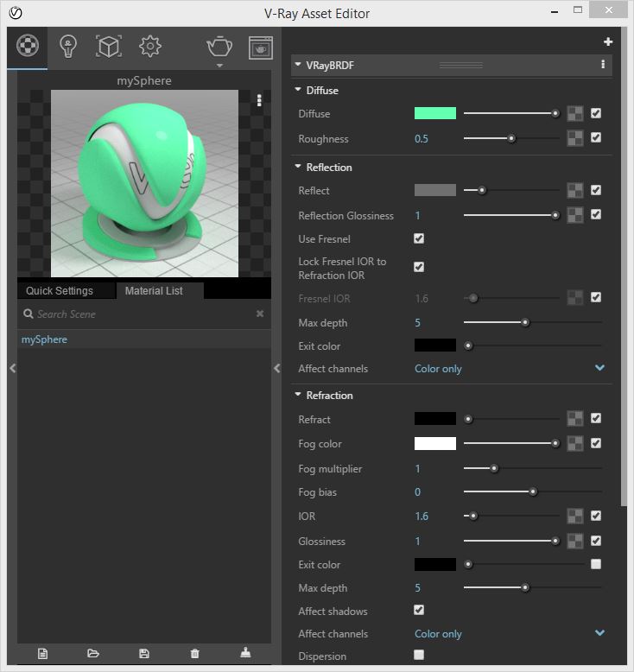Click the Fog multiplier slider handle
The height and width of the screenshot is (672, 634).
coord(494,468)
